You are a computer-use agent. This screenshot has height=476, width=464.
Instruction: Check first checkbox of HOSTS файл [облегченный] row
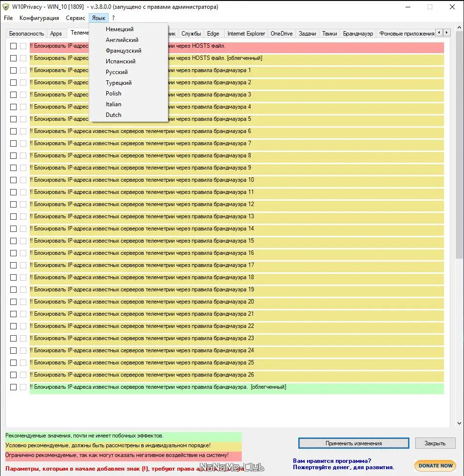tap(13, 58)
